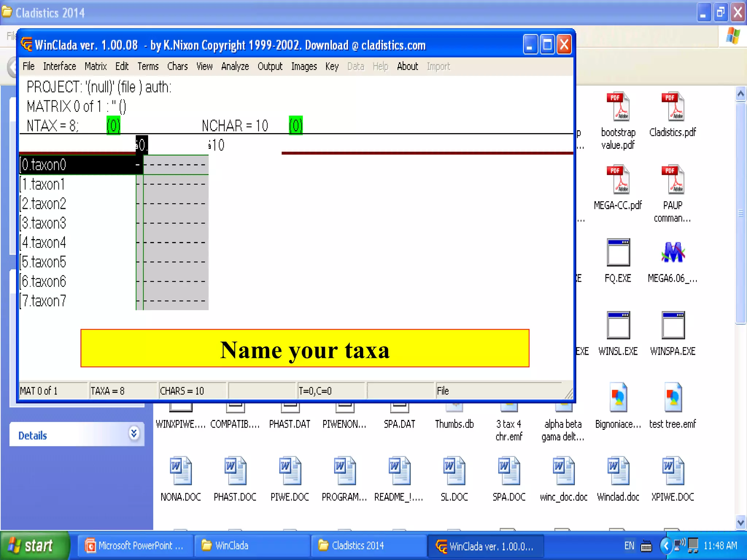The image size is (747, 560).
Task: Click the keyboard icon in system tray
Action: click(646, 546)
